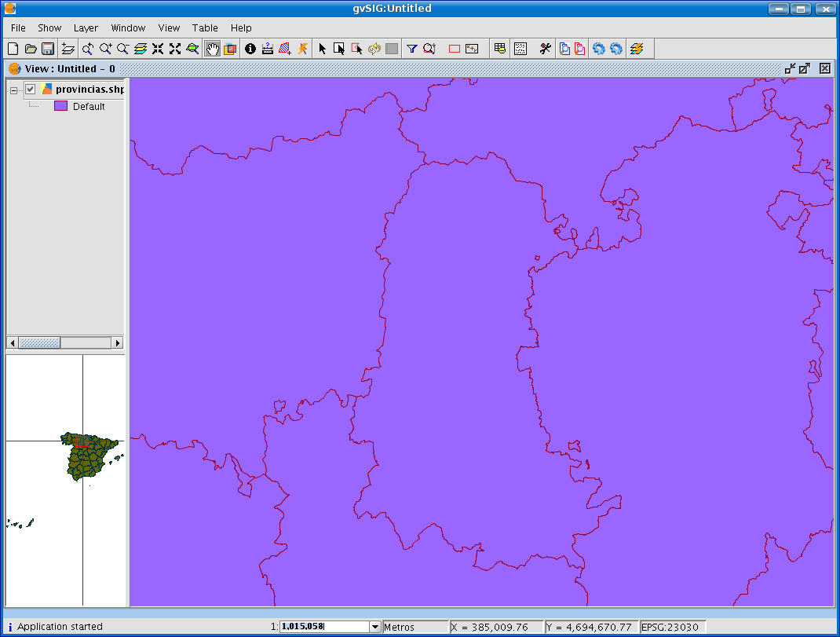Select provincias.shp layer name
This screenshot has width=840, height=637.
[x=90, y=90]
